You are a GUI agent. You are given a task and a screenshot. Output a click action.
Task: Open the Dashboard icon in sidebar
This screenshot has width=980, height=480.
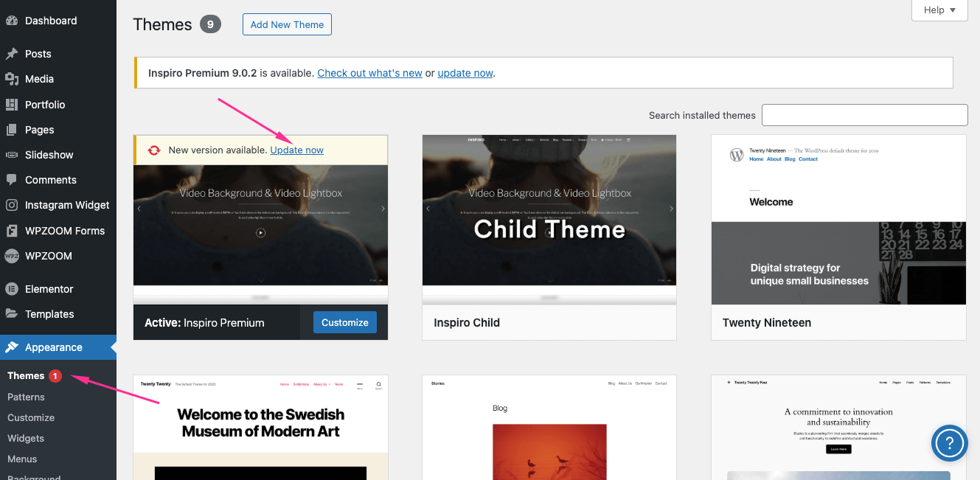pos(12,21)
